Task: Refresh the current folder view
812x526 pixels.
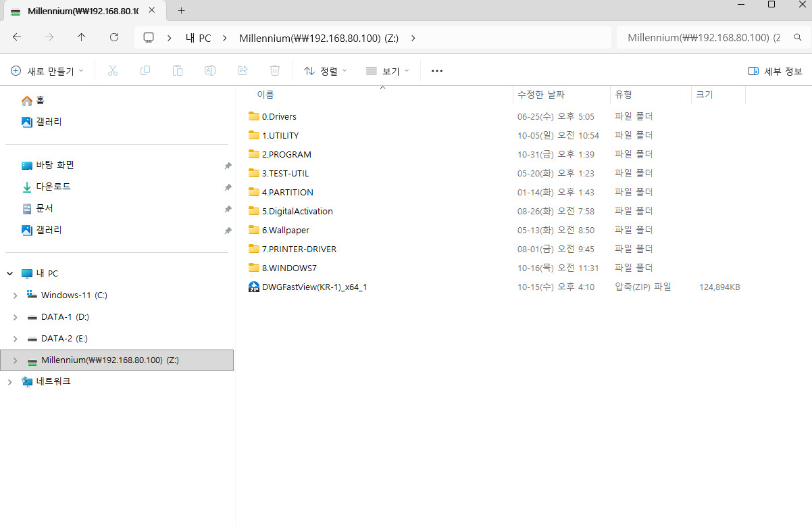Action: [114, 38]
